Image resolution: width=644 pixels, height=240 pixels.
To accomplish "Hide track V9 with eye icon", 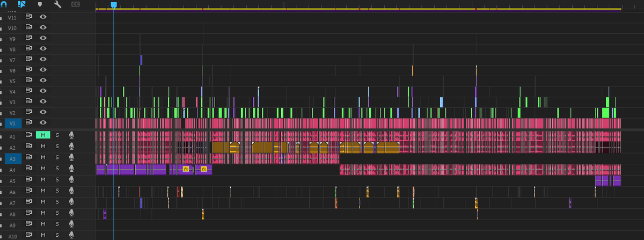I will 43,38.
